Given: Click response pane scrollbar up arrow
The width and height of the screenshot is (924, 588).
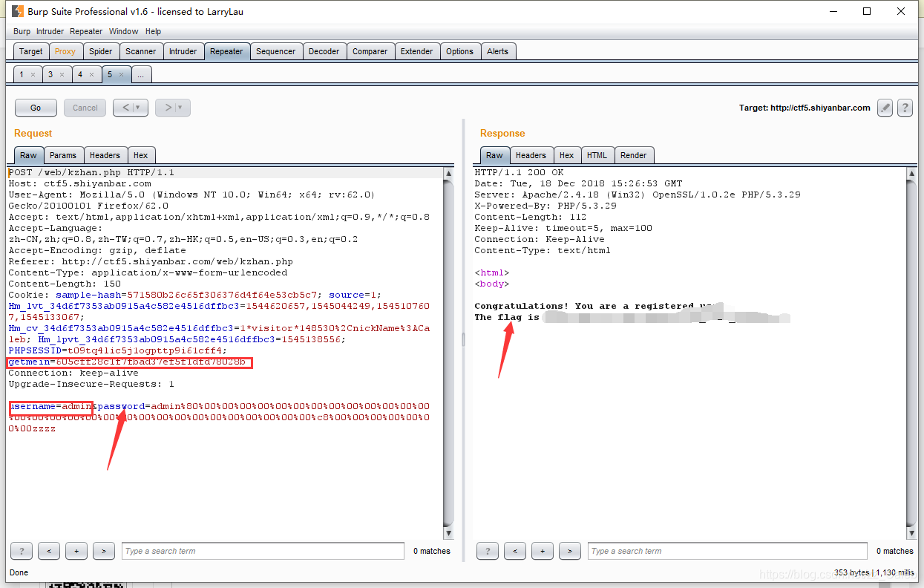Looking at the screenshot, I should coord(912,173).
